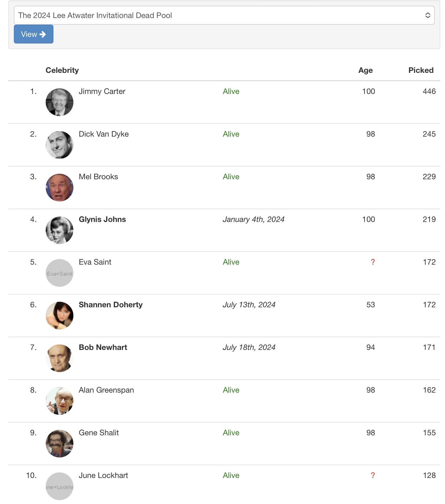Click Alan Greenspan's avatar photo
The width and height of the screenshot is (445, 504).
[60, 401]
